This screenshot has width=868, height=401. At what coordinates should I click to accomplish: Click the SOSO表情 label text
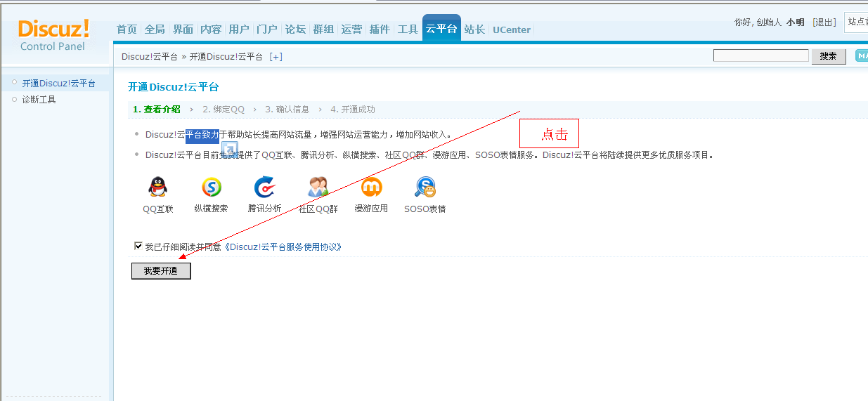click(x=425, y=209)
